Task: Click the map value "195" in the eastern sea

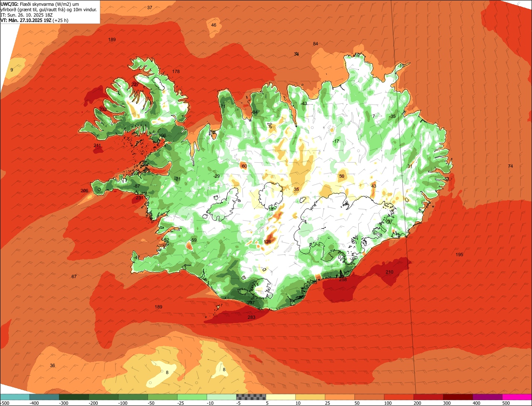Action: tap(459, 254)
